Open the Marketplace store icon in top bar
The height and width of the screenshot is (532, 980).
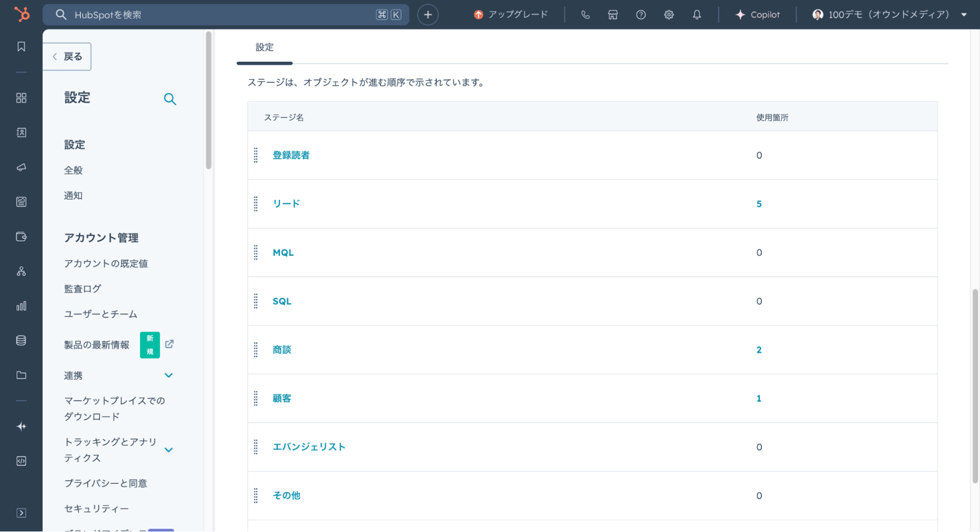613,14
